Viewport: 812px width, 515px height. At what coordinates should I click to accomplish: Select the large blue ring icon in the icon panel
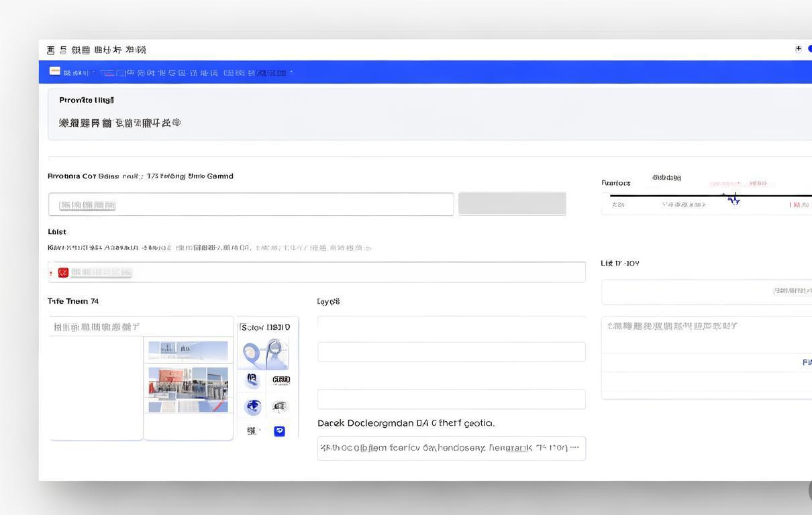pyautogui.click(x=266, y=353)
